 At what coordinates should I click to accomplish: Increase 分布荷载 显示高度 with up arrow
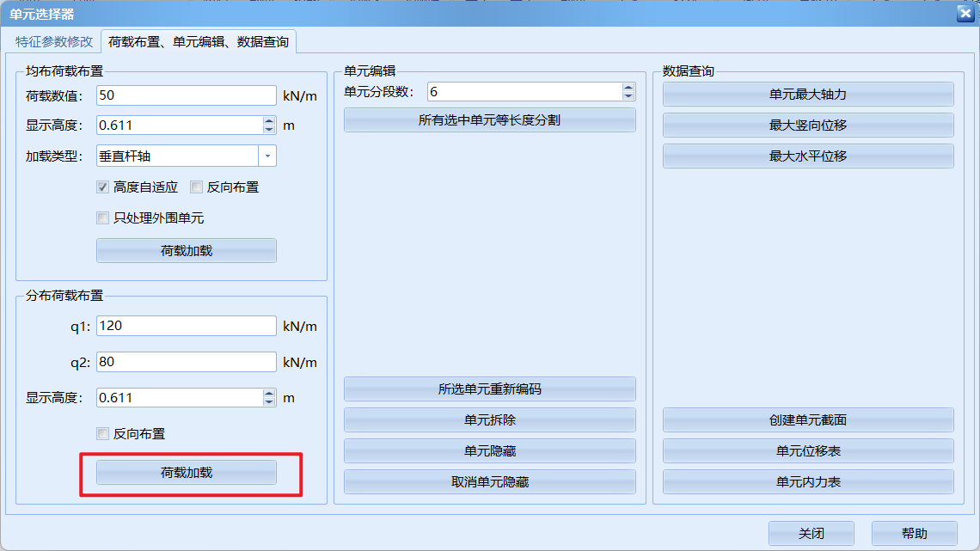pyautogui.click(x=269, y=394)
